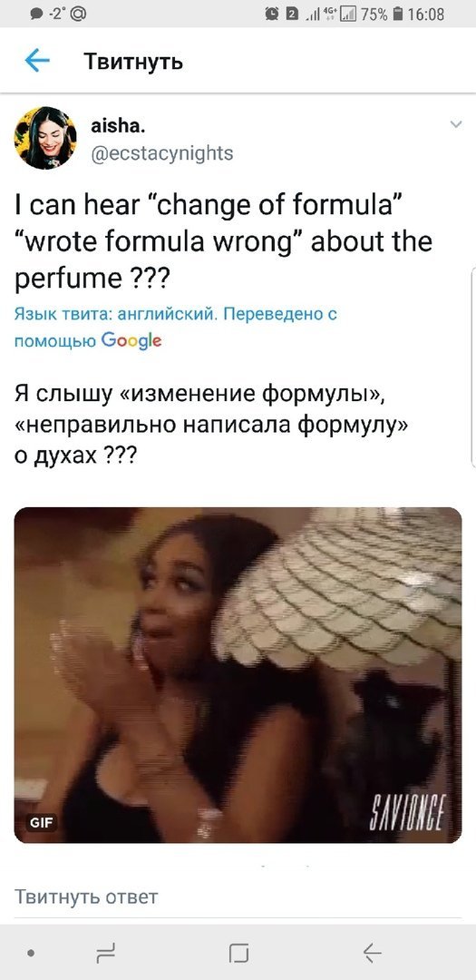The height and width of the screenshot is (980, 476).
Task: Tap the Android home button
Action: tap(238, 953)
